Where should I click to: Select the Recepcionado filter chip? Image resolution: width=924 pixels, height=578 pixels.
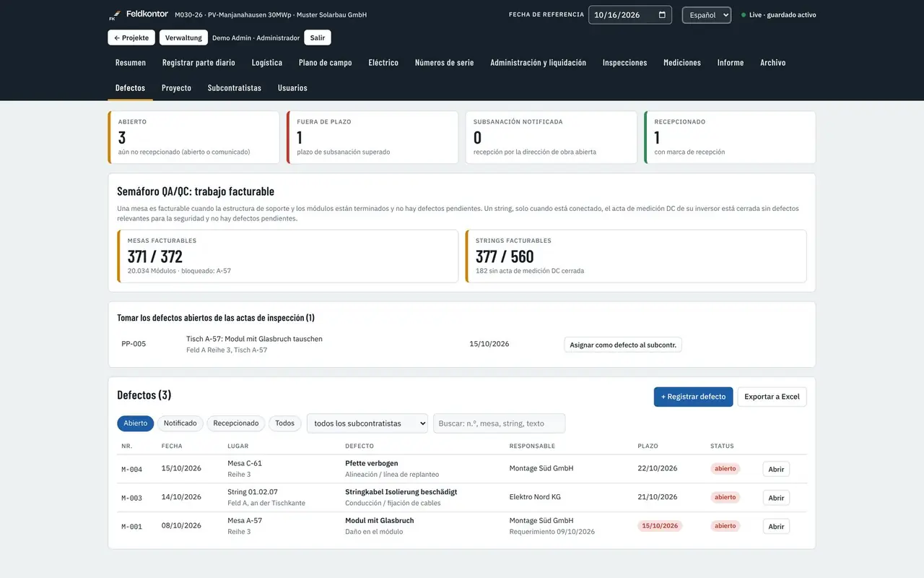pos(236,423)
